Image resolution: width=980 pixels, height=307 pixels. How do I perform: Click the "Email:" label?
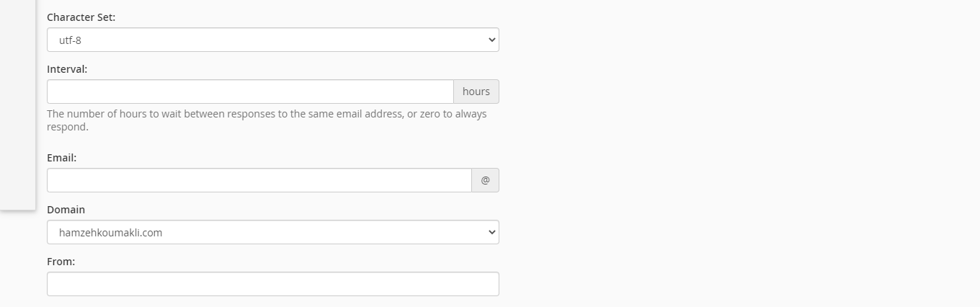pos(61,158)
